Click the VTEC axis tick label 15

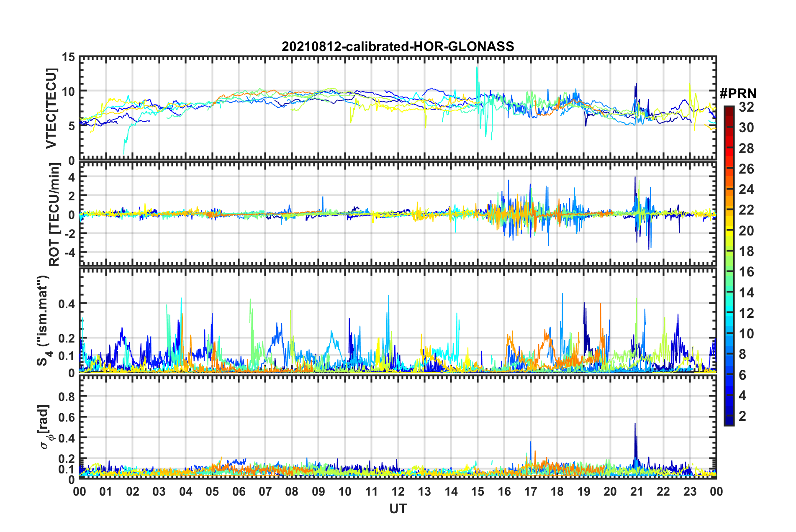pos(68,57)
